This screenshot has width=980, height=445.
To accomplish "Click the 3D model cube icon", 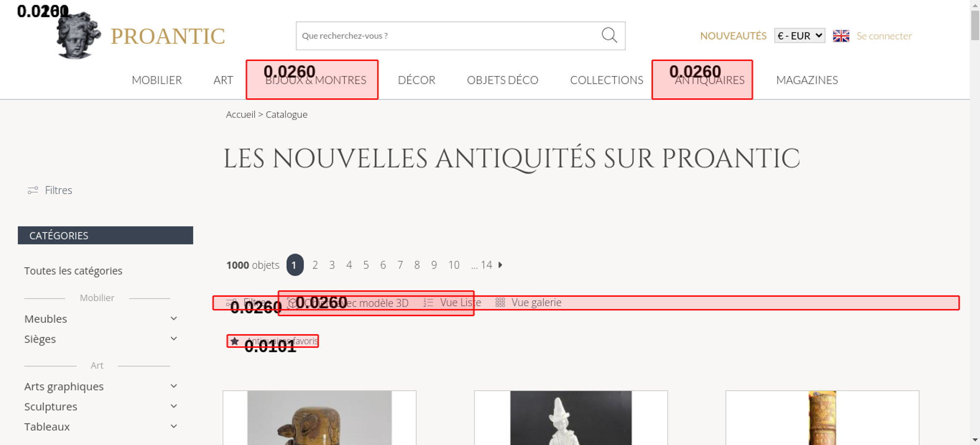I will click(x=292, y=303).
